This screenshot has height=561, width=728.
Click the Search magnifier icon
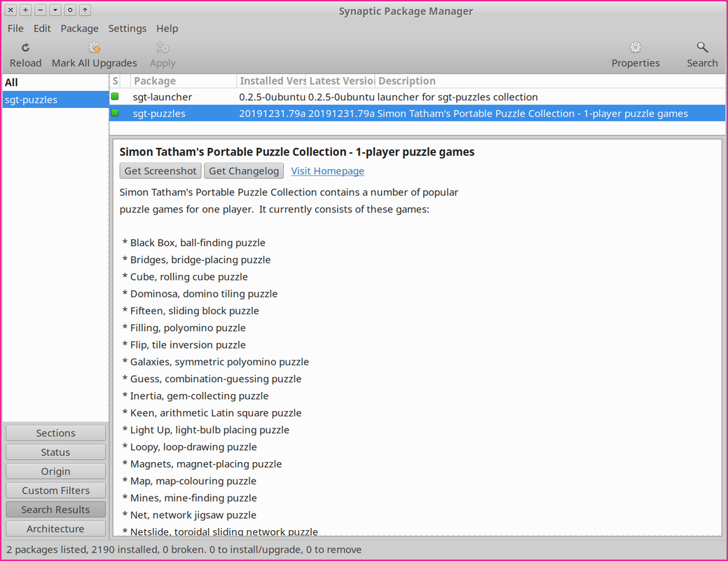point(702,48)
